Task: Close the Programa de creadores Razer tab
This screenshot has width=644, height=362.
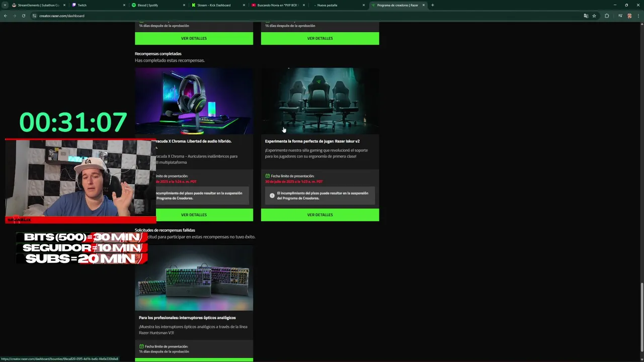Action: point(424,5)
